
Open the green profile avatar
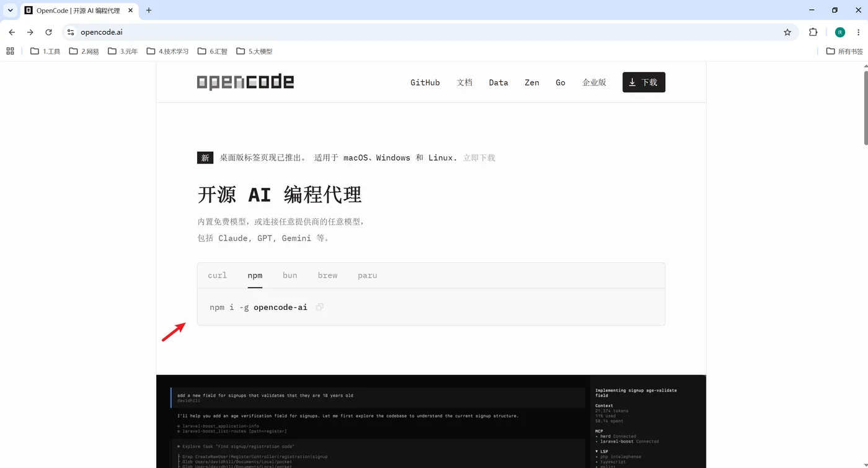click(x=840, y=32)
